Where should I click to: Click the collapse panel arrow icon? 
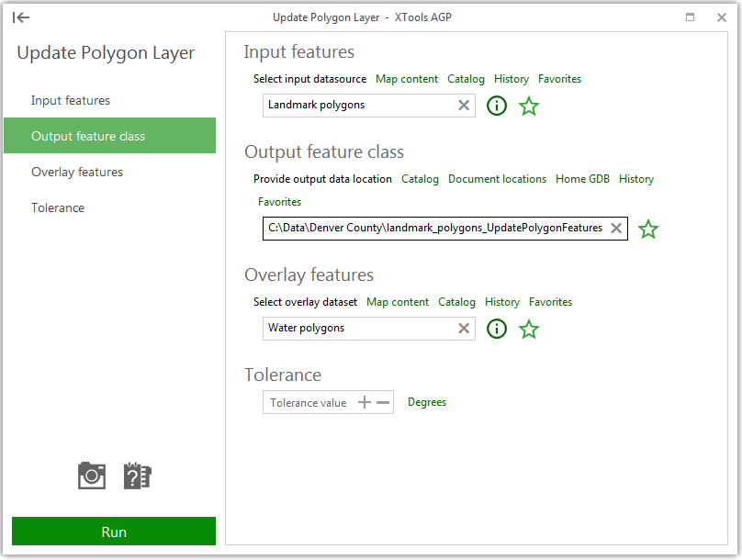(x=22, y=17)
